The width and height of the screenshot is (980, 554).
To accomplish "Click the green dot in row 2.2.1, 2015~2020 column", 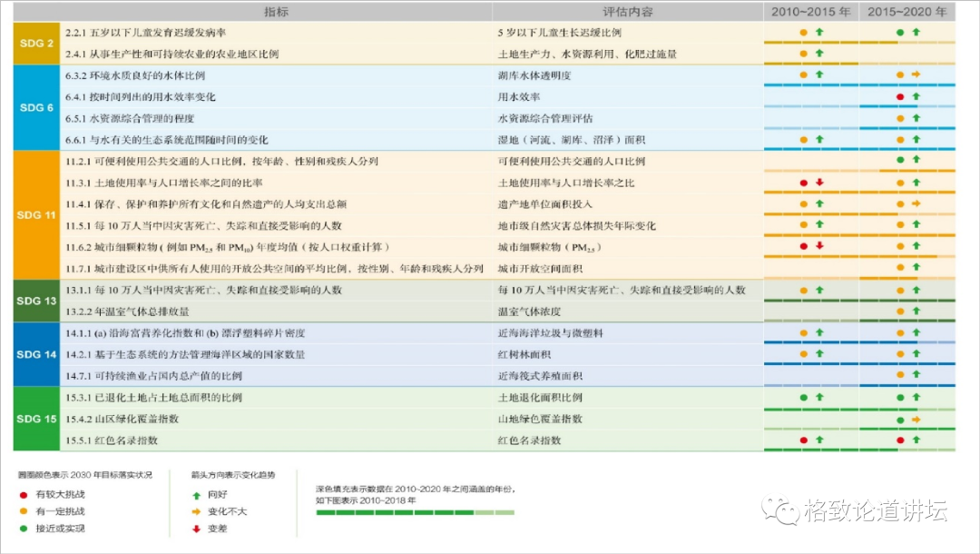I will [x=900, y=33].
